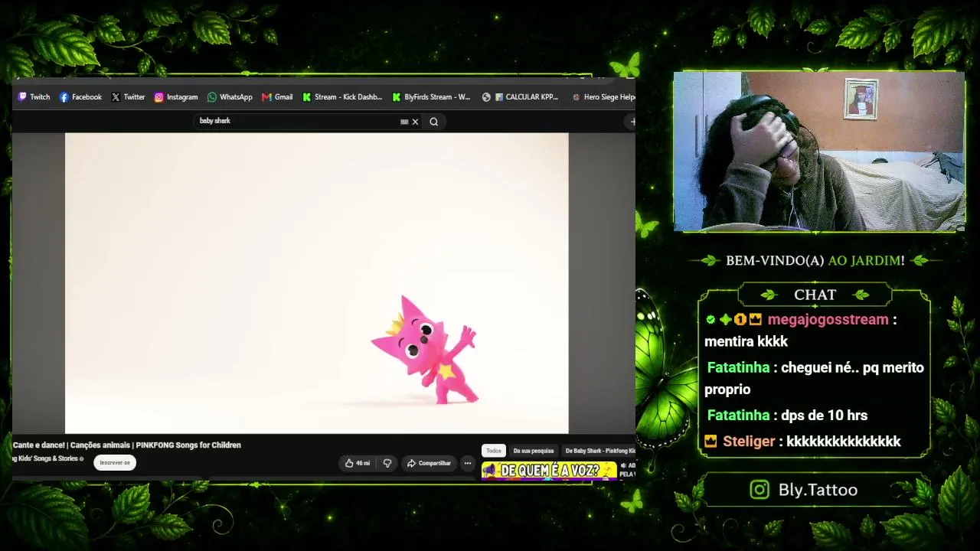Click the 'mentira kkkk' chat message
The image size is (980, 551).
tap(746, 341)
